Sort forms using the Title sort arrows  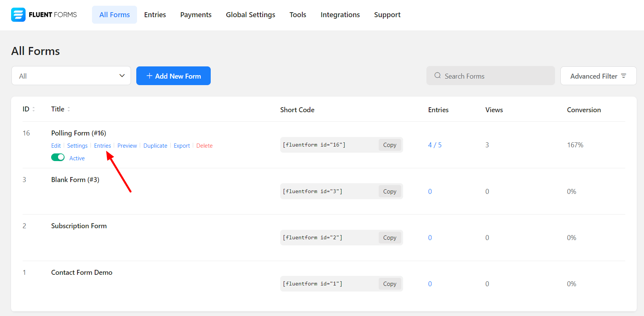tap(69, 109)
